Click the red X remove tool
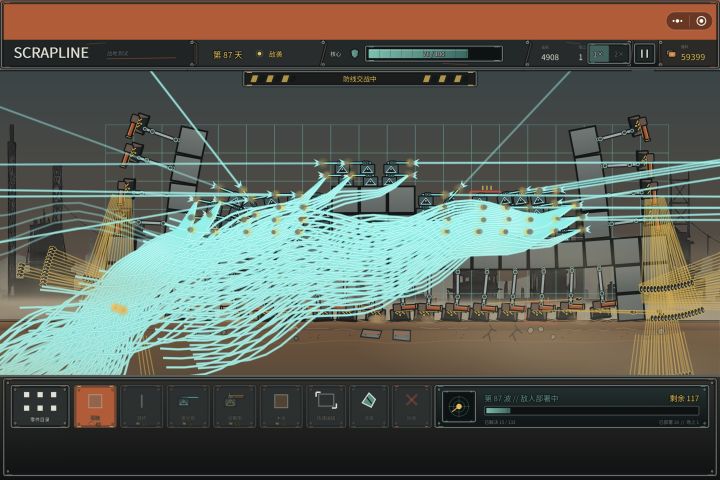 (x=411, y=407)
